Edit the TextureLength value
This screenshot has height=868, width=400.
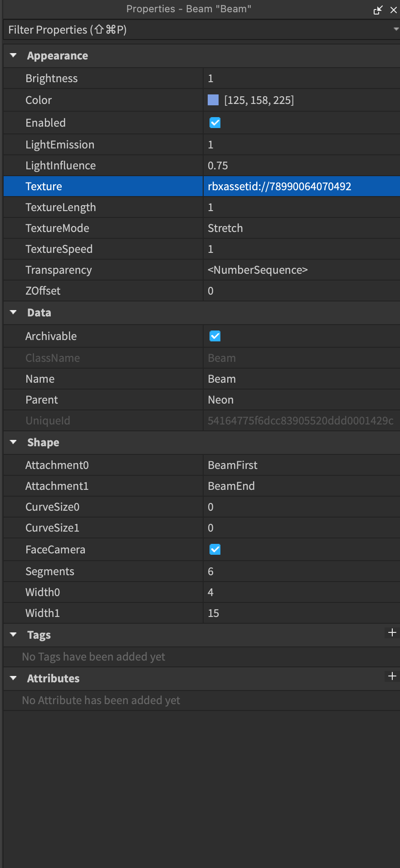302,207
